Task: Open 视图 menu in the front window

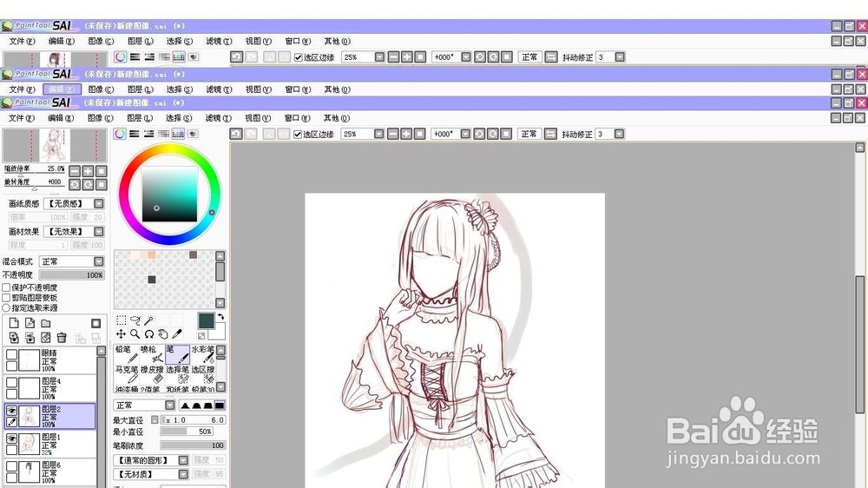Action: [258, 118]
